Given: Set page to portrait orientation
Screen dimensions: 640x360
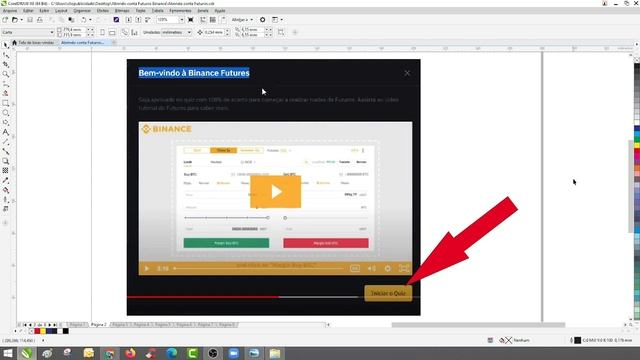Looking at the screenshot, I should tap(102, 32).
